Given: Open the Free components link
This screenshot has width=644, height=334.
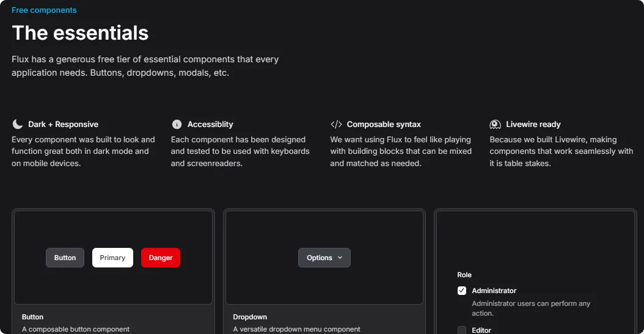Looking at the screenshot, I should [x=44, y=10].
